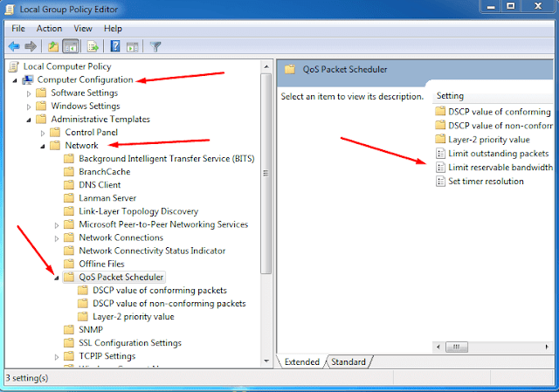
Task: Click the tree pane scroll down arrow
Action: pyautogui.click(x=266, y=361)
